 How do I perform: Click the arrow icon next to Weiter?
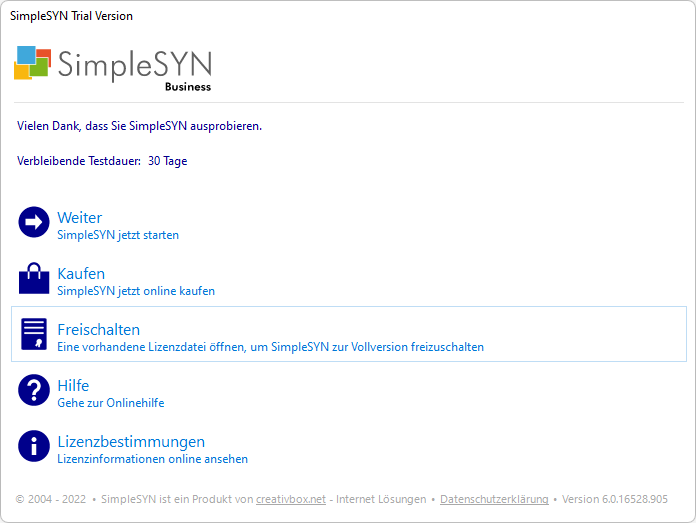pyautogui.click(x=34, y=222)
